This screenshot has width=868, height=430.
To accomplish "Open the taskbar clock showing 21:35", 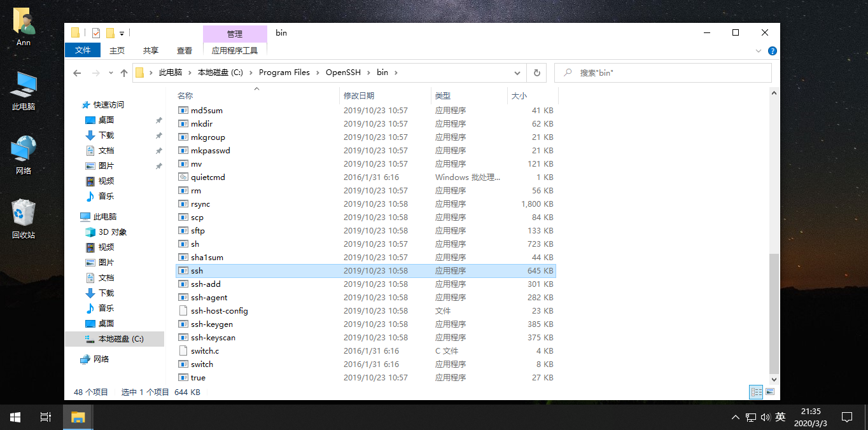I will click(811, 417).
